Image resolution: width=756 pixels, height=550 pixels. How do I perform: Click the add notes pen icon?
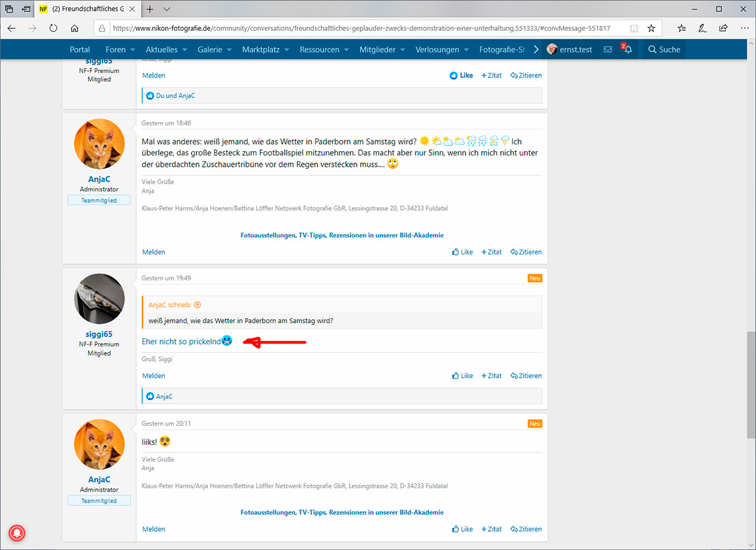(x=702, y=28)
